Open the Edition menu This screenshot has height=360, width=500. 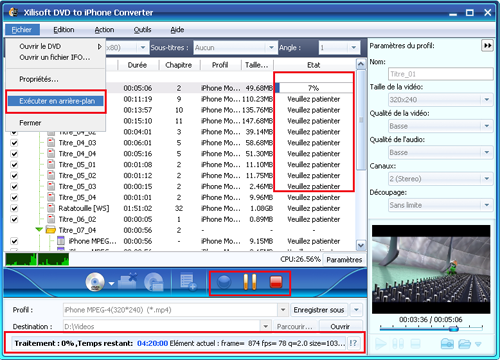point(64,30)
